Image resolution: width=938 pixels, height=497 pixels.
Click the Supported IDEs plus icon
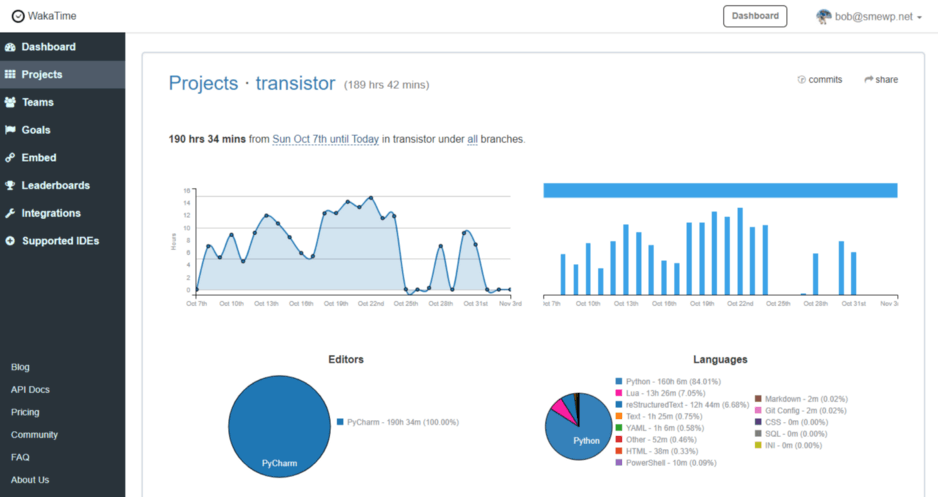coord(10,241)
